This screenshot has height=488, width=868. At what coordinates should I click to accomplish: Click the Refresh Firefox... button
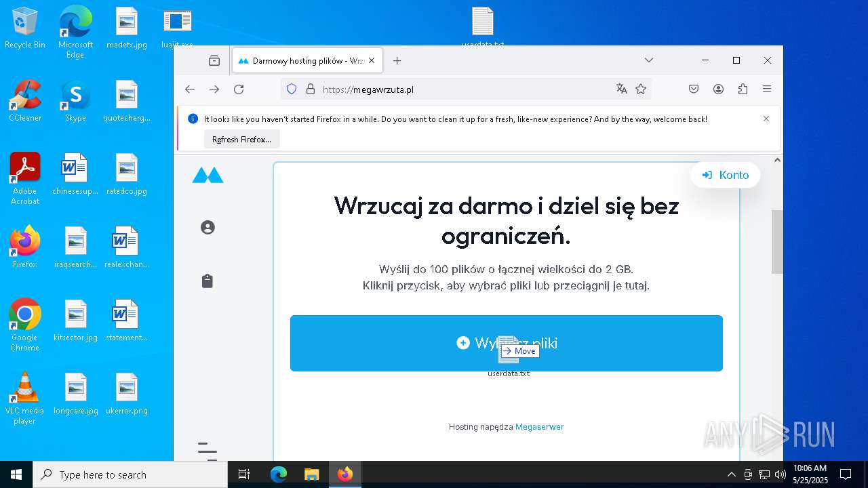[241, 139]
